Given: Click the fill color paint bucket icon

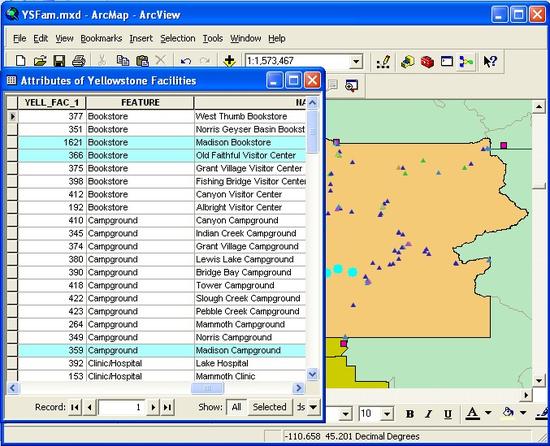Looking at the screenshot, I should pyautogui.click(x=508, y=412).
